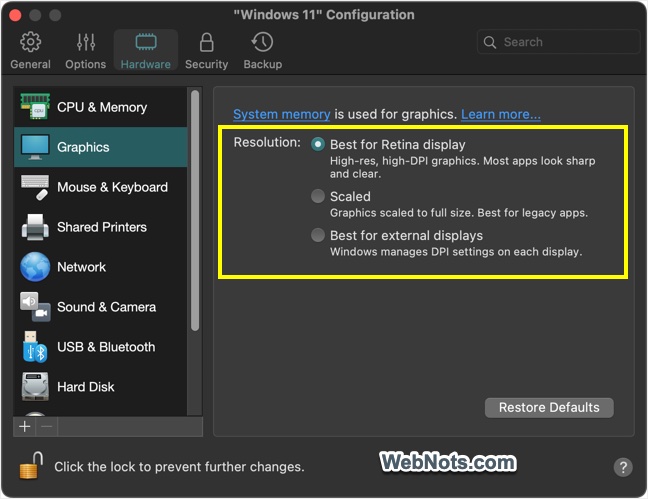Switch to the Security tab label
Screen dimensions: 648x499
[207, 64]
